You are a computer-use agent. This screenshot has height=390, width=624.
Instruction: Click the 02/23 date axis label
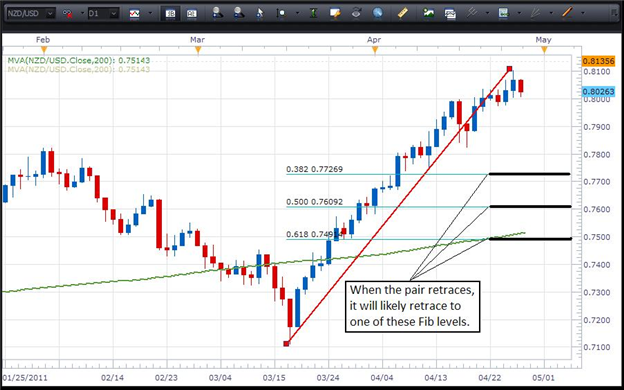(166, 377)
